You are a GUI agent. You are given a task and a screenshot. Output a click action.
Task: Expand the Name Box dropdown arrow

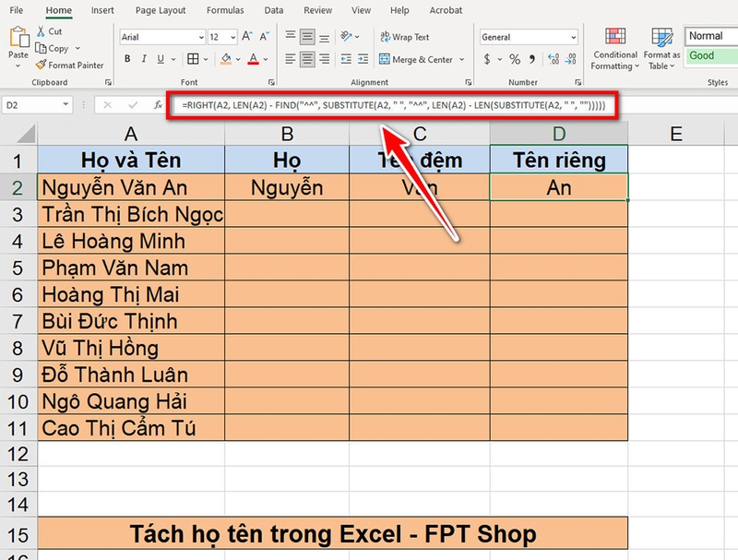[65, 104]
